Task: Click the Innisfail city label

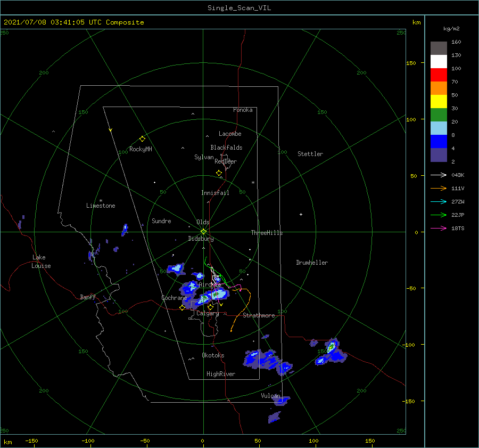Action: tap(215, 193)
